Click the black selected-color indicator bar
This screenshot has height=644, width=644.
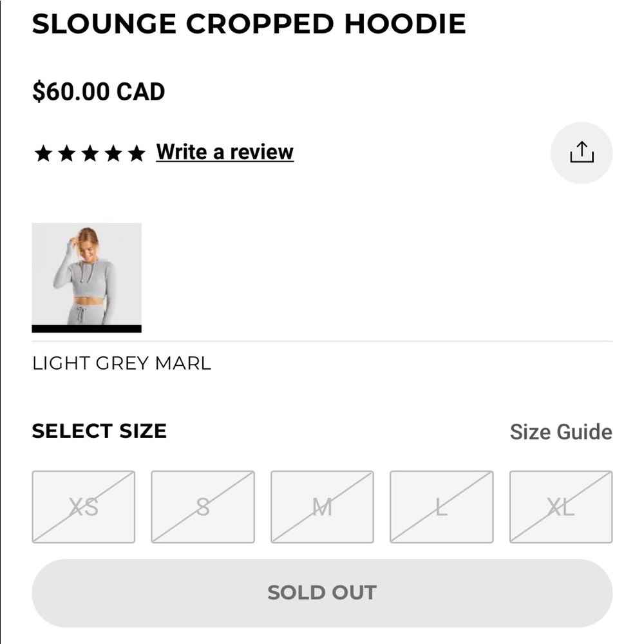point(87,328)
